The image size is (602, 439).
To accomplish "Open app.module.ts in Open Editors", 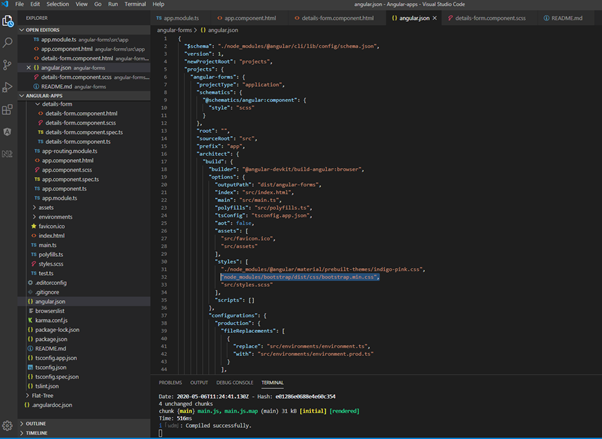I will point(84,40).
